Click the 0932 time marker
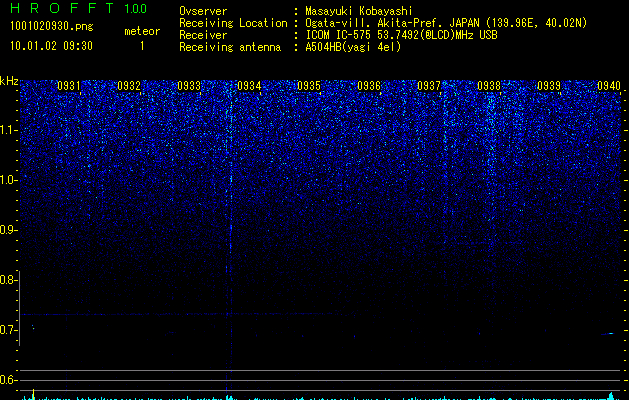 [x=129, y=86]
